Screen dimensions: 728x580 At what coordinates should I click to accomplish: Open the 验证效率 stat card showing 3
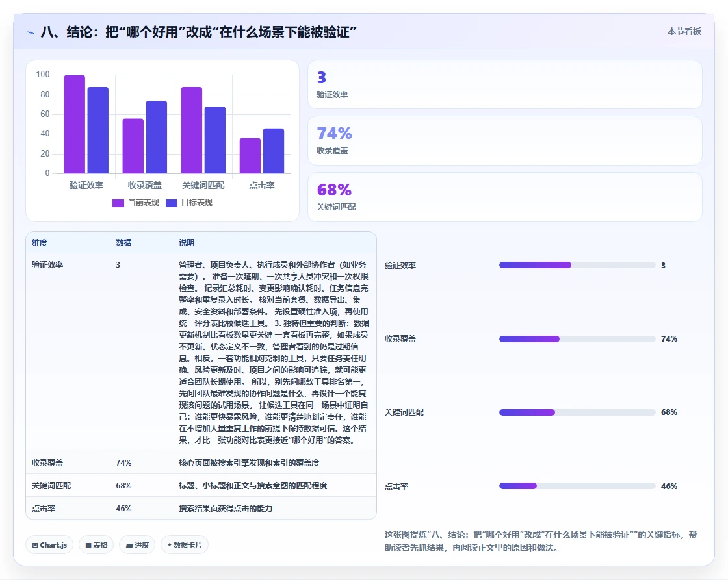[504, 84]
